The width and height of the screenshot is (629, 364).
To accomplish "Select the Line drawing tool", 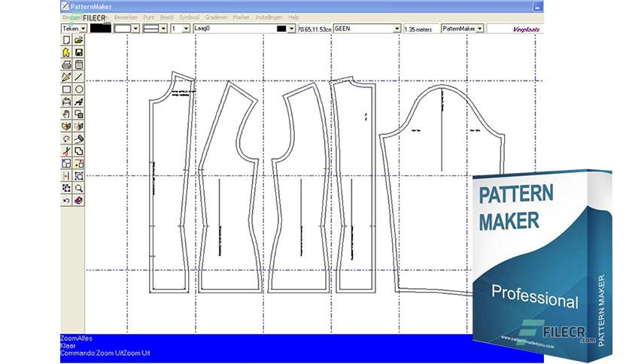I will 79,77.
